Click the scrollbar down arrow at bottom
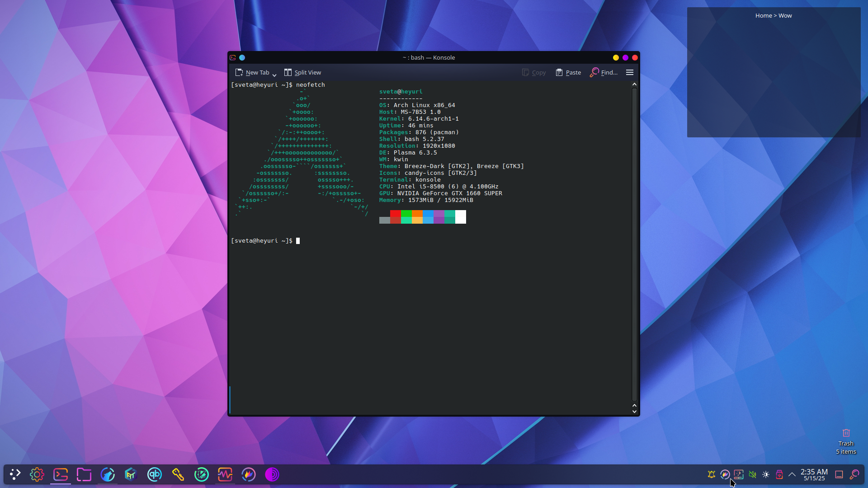 pyautogui.click(x=634, y=411)
